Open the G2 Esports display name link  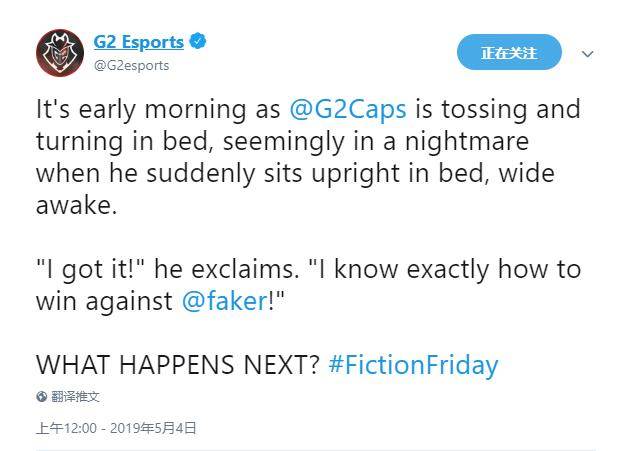tap(138, 42)
